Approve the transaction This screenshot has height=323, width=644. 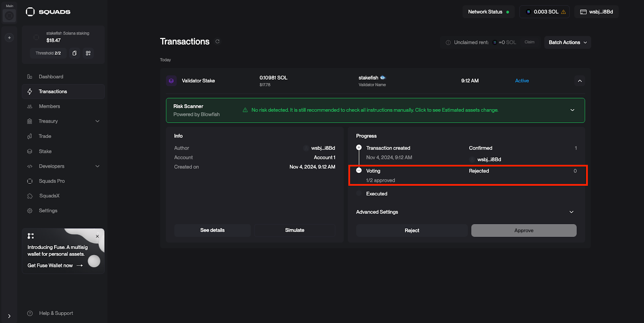524,230
